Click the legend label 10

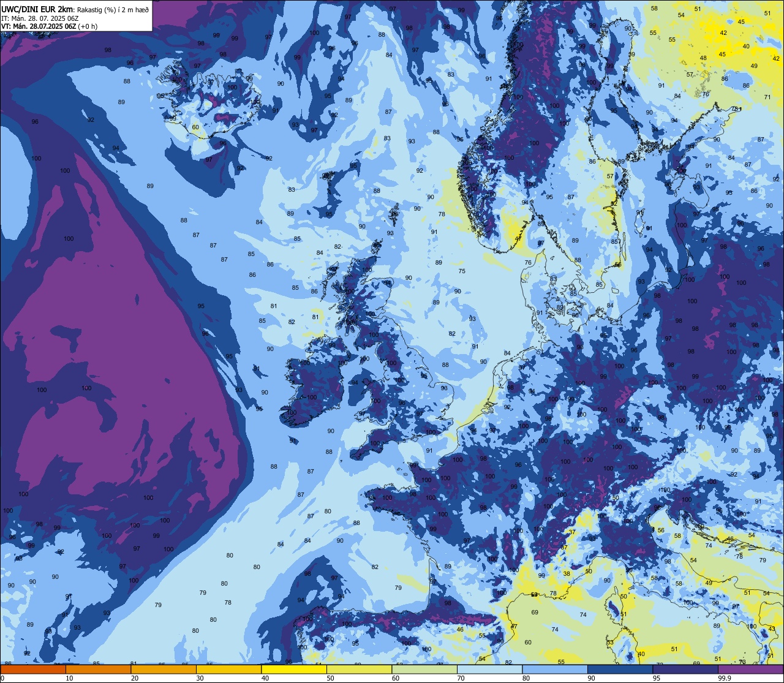(x=69, y=678)
